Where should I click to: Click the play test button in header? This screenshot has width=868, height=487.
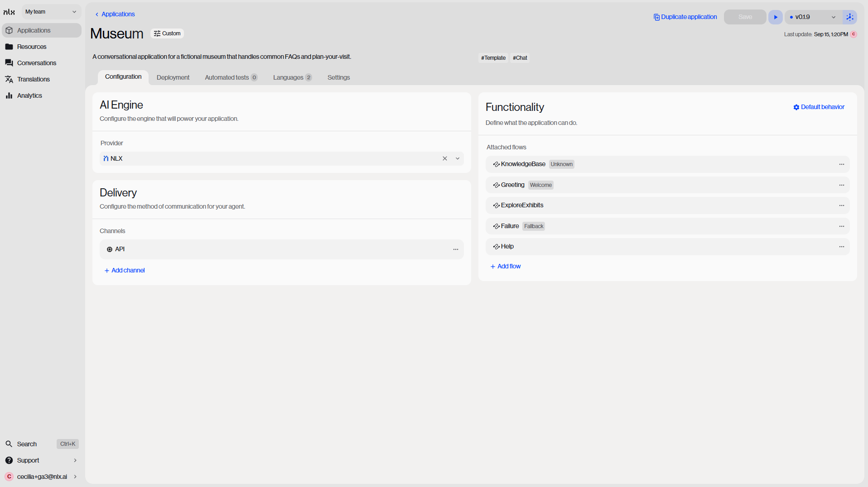coord(775,17)
